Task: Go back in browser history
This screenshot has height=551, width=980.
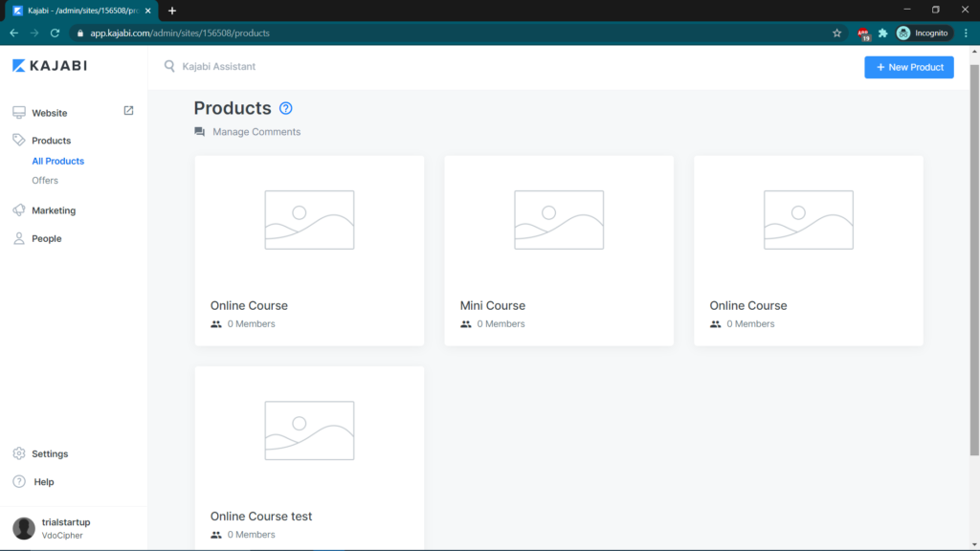Action: click(13, 33)
